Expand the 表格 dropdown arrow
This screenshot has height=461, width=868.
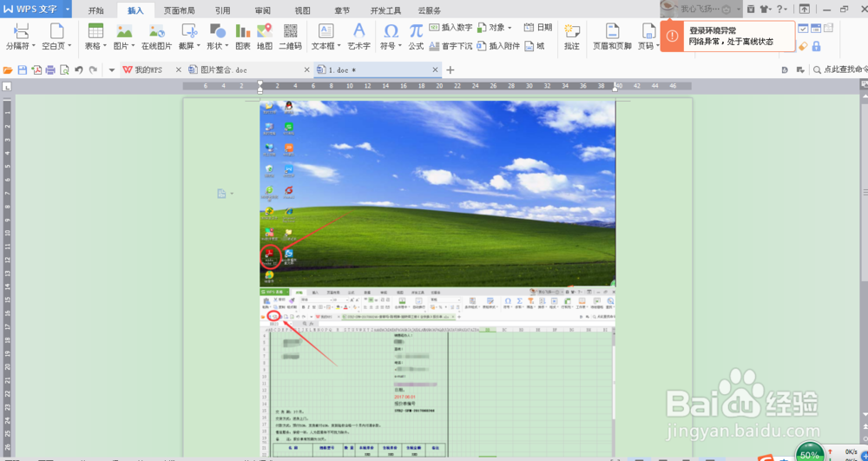[x=105, y=47]
